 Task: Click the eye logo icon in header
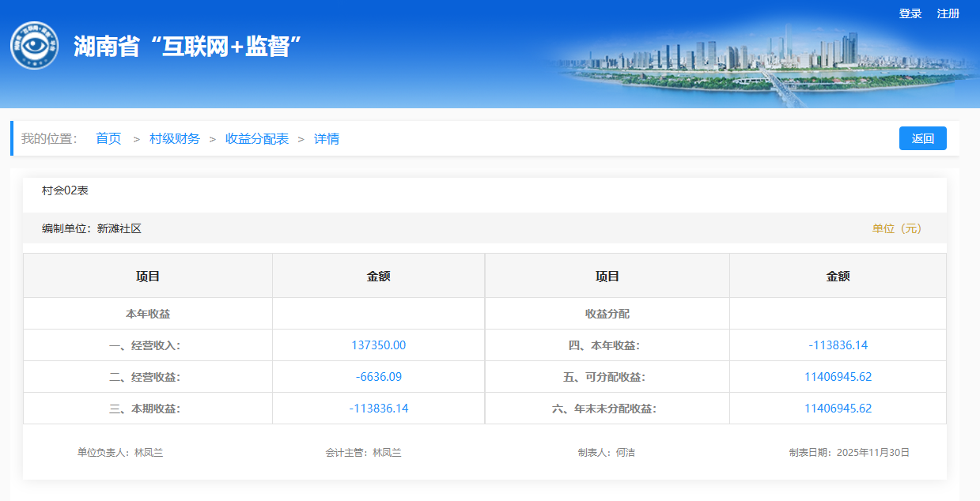[x=34, y=45]
